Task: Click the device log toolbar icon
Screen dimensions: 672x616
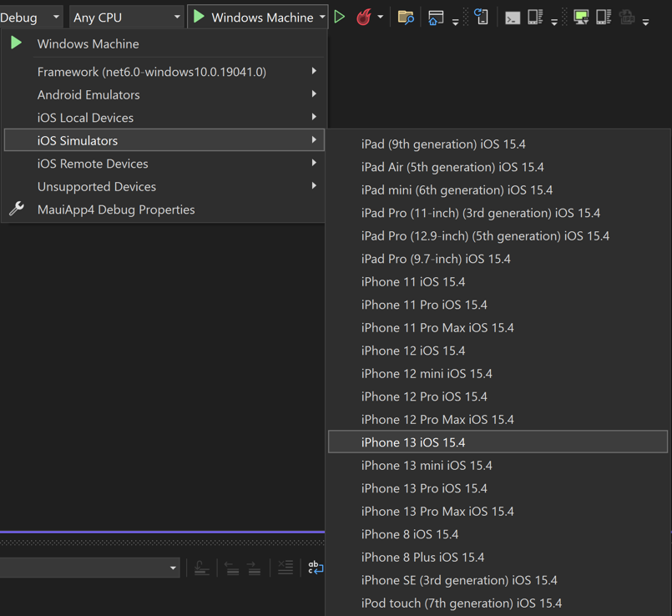Action: pyautogui.click(x=535, y=16)
